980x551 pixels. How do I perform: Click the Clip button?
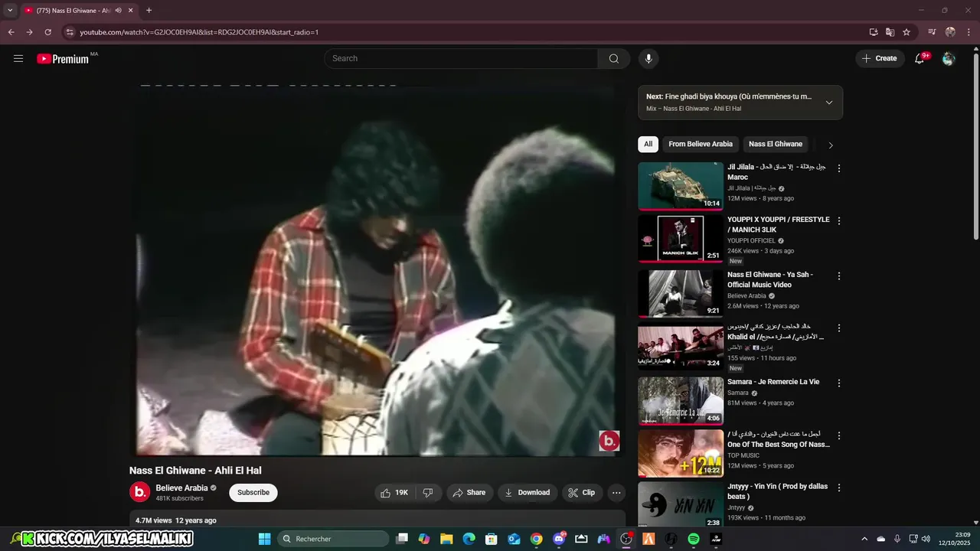tap(582, 493)
